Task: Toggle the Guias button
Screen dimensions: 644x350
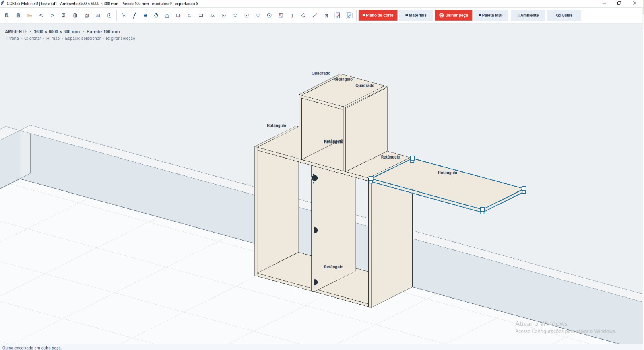Action: point(564,15)
